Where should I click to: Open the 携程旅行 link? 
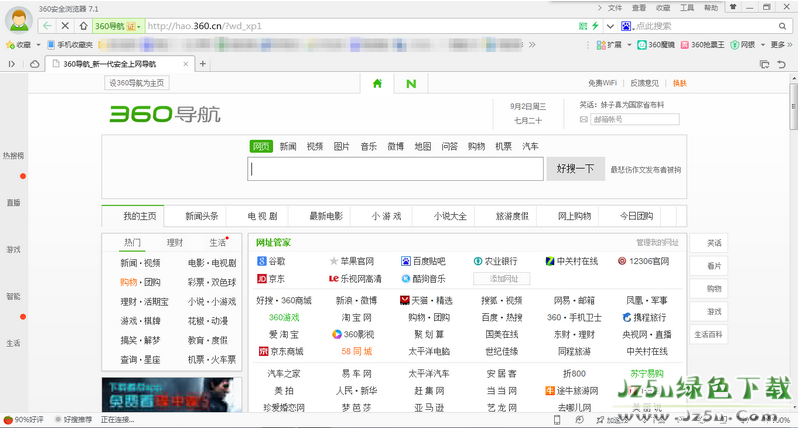tap(644, 317)
